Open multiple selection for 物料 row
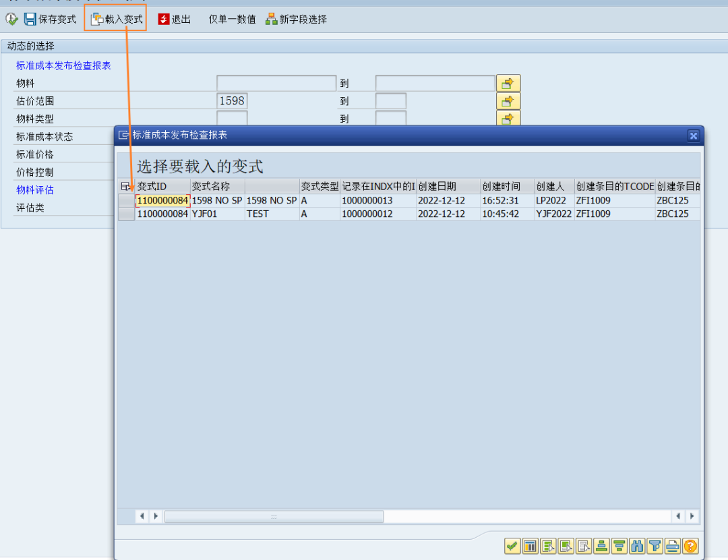The image size is (728, 560). click(x=508, y=84)
